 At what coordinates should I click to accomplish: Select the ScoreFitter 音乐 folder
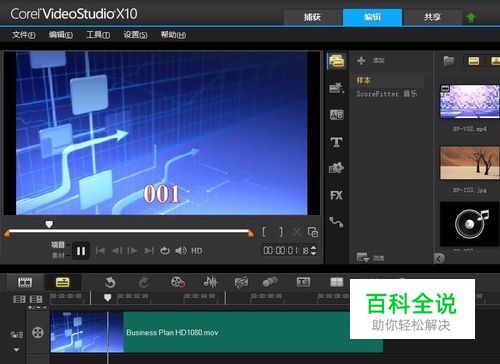(x=387, y=94)
